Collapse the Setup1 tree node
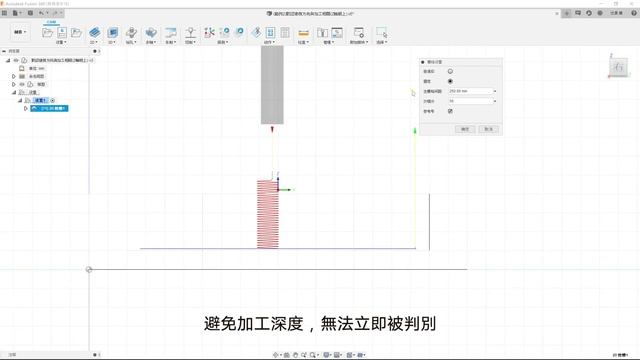The image size is (640, 360). [20, 100]
